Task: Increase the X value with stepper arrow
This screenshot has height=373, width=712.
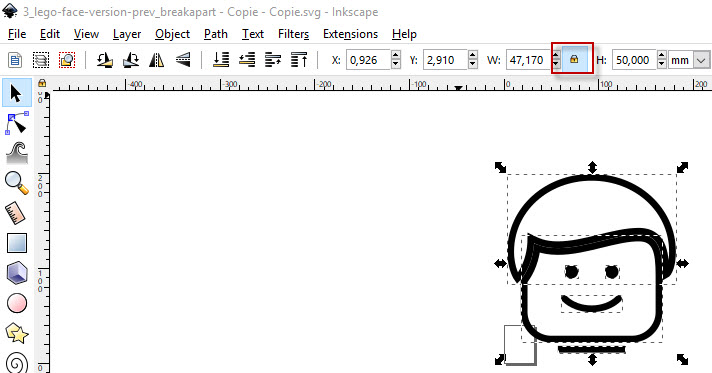Action: [x=396, y=55]
